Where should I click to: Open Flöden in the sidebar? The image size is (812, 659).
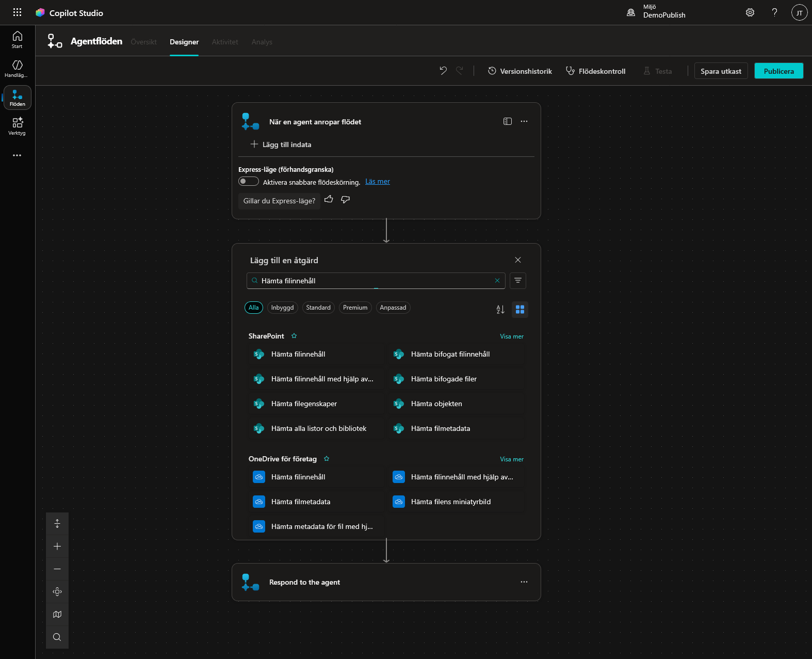coord(17,98)
